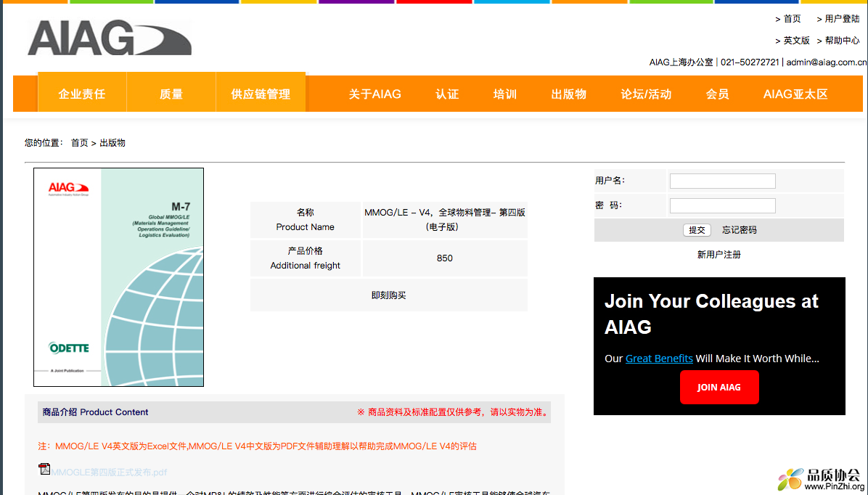The width and height of the screenshot is (868, 495).
Task: Open the 企业责任 menu
Action: point(82,94)
